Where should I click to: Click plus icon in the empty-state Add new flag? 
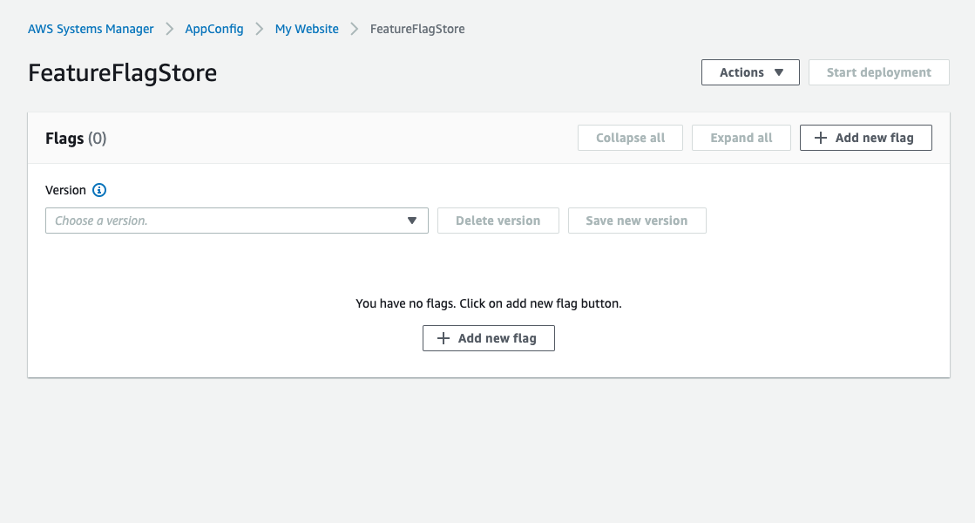pyautogui.click(x=443, y=339)
